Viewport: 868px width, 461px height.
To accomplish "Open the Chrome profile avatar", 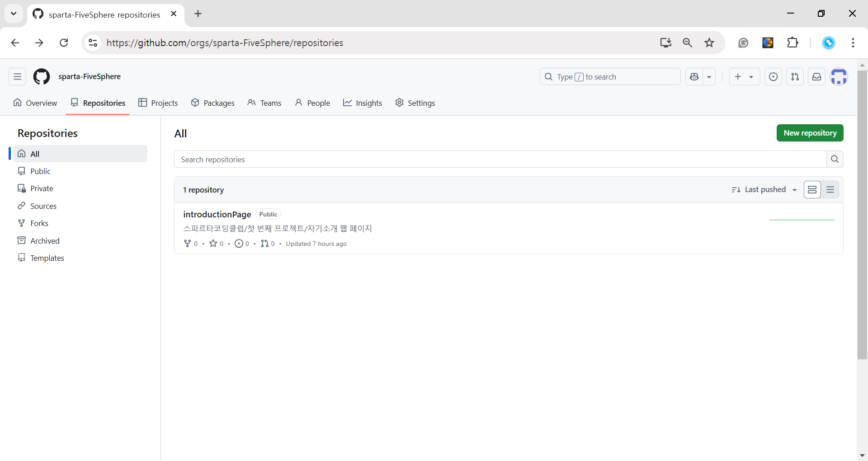I will point(829,43).
